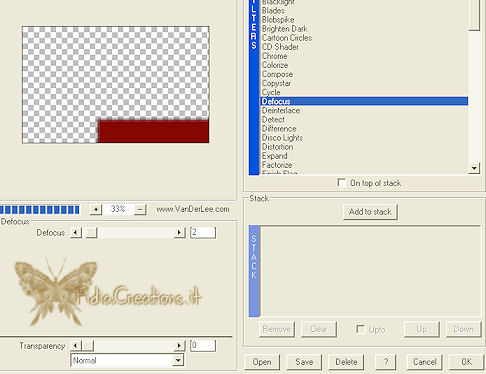Click the Cancel button

pos(424,362)
